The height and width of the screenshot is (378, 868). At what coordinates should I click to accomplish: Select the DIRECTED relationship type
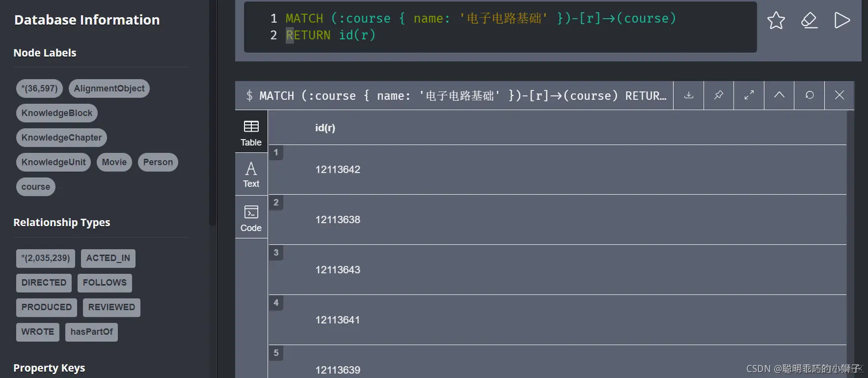[x=44, y=283]
